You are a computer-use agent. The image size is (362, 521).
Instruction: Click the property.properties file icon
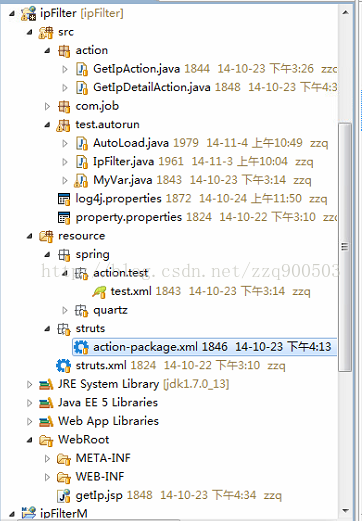click(x=64, y=218)
